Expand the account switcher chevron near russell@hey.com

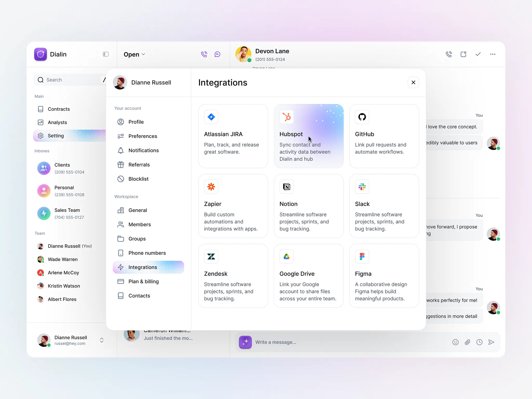click(101, 340)
